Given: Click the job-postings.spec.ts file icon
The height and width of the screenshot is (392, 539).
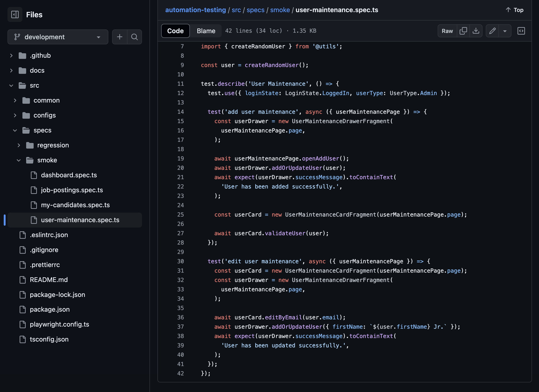Looking at the screenshot, I should point(34,190).
